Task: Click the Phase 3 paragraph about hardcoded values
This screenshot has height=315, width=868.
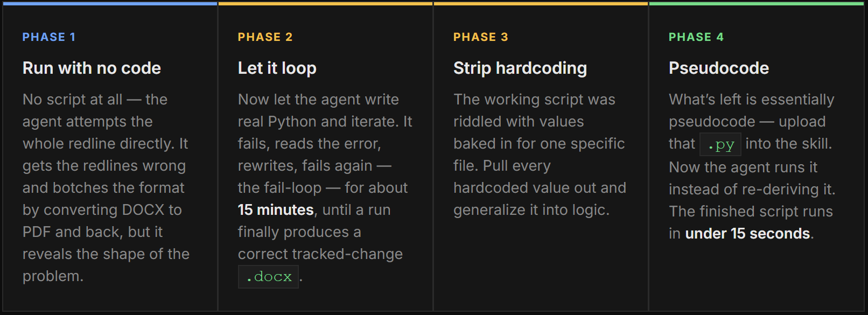Action: click(540, 155)
